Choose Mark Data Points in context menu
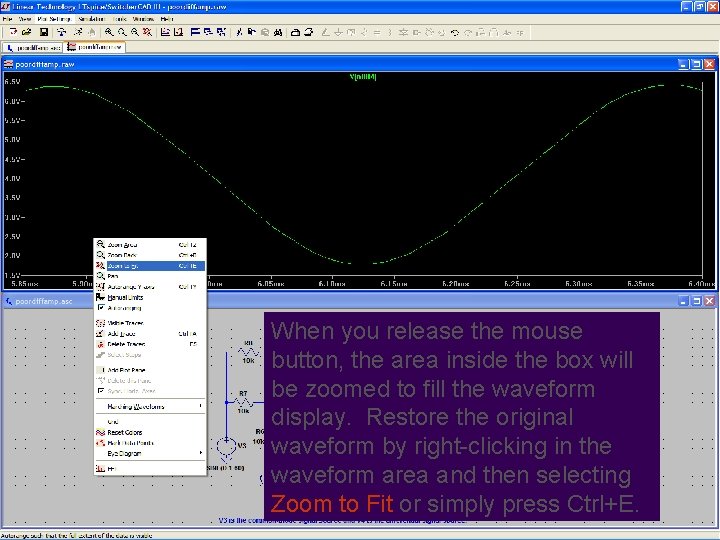This screenshot has height=540, width=720. pyautogui.click(x=150, y=443)
